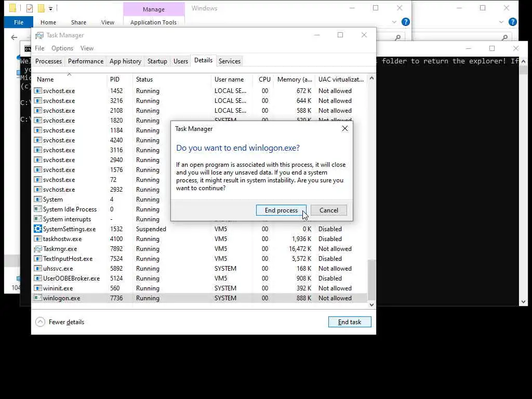Cancel ending winlogon.exe

point(329,210)
